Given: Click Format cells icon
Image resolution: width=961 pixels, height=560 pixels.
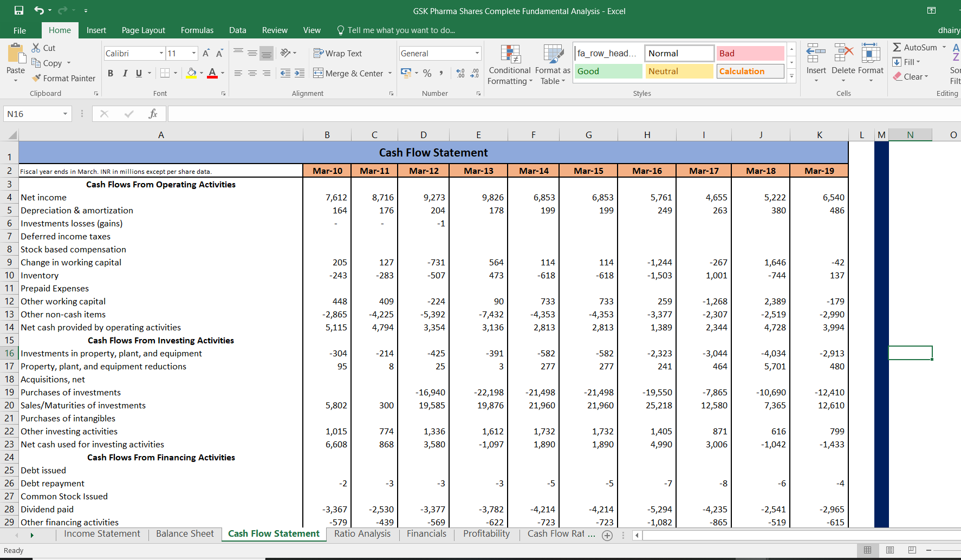Looking at the screenshot, I should coord(871,54).
